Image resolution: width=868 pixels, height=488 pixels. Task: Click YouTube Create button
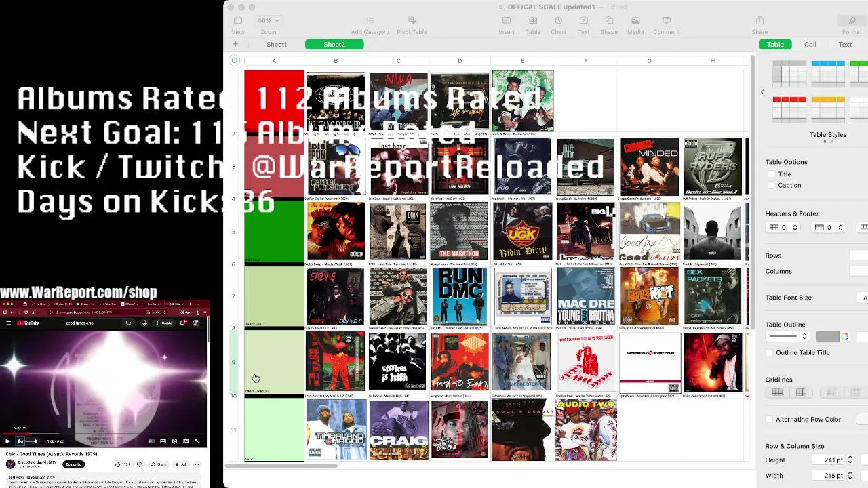[x=165, y=323]
